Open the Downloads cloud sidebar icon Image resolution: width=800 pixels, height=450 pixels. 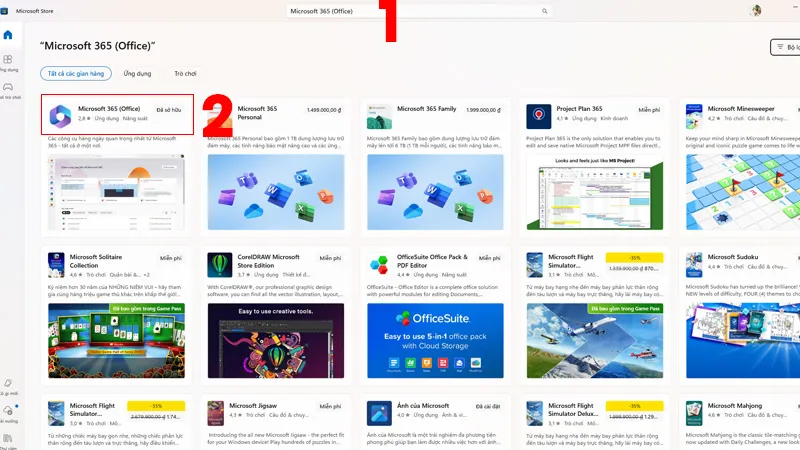coord(8,412)
